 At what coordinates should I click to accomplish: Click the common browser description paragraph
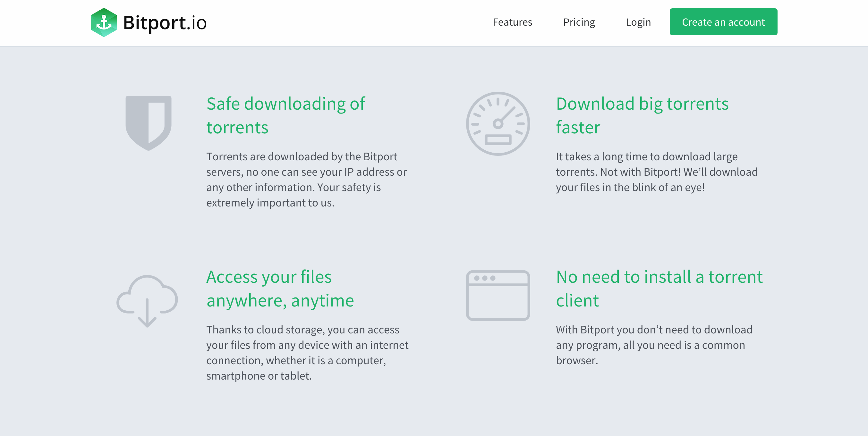coord(654,345)
